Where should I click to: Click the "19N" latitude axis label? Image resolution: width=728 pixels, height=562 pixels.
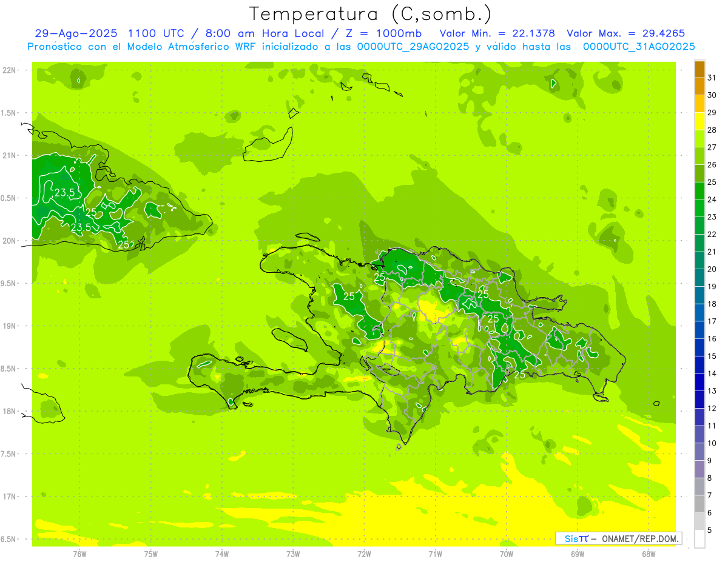[x=10, y=326]
